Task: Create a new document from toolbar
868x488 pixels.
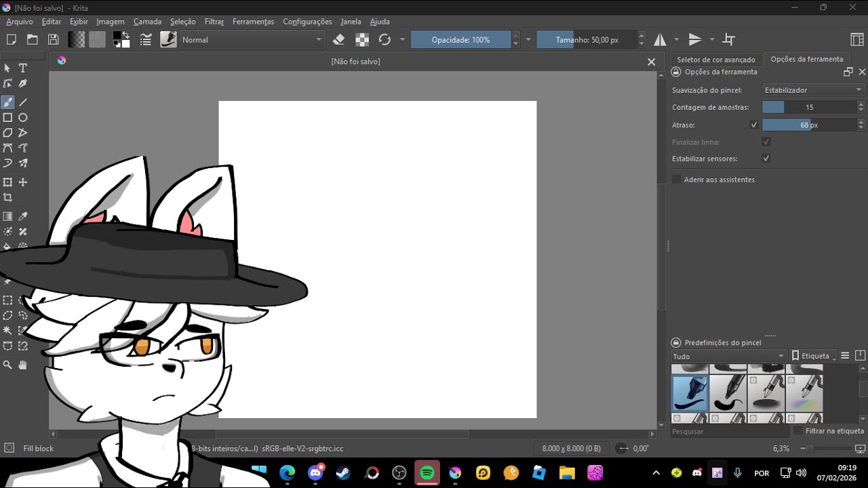Action: click(x=11, y=40)
